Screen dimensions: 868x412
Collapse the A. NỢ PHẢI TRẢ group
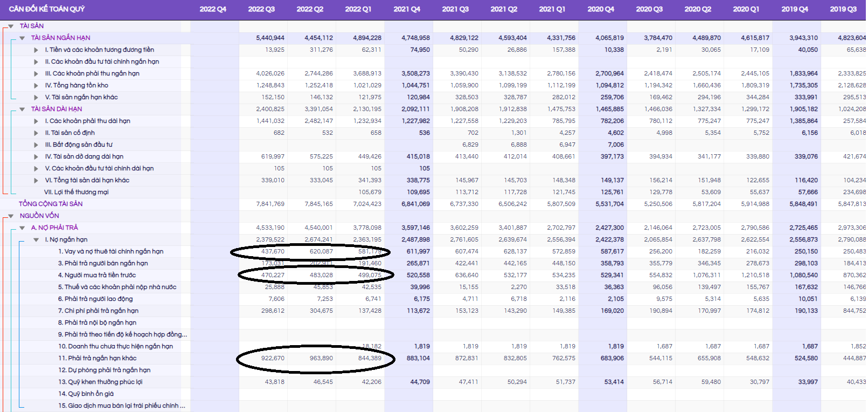(x=22, y=228)
